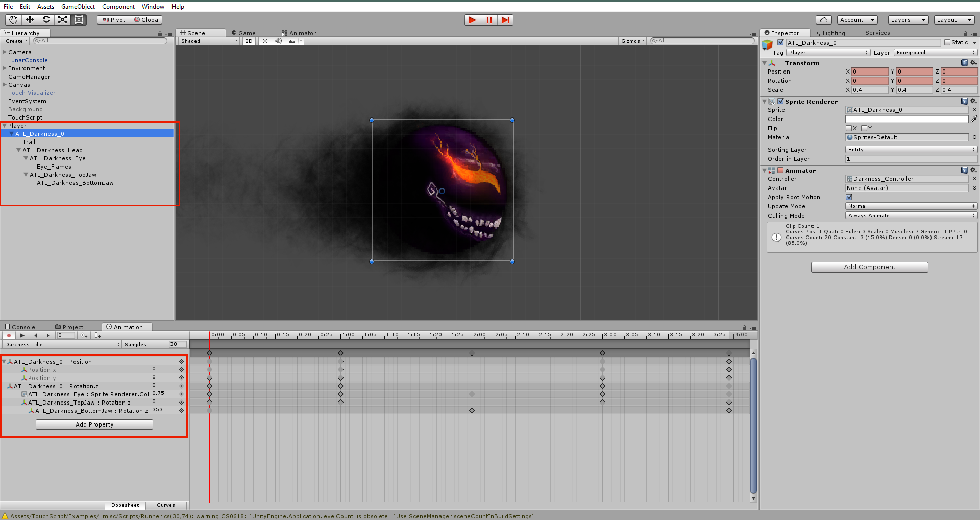Enable animation record mode
Image resolution: width=980 pixels, height=520 pixels.
tap(9, 335)
